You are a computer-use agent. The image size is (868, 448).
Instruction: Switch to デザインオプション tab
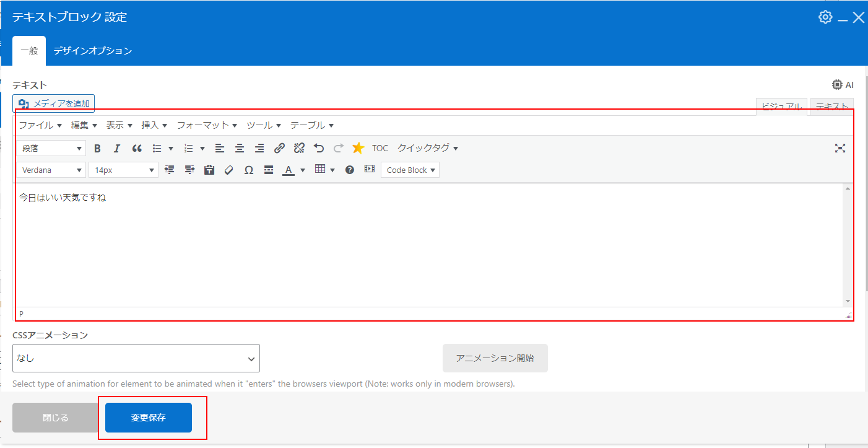click(x=92, y=51)
